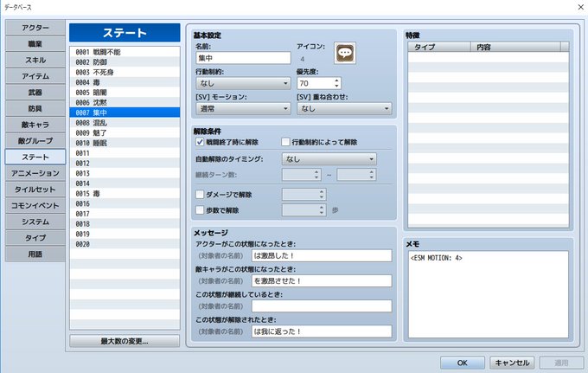This screenshot has width=588, height=373.
Task: Select state 0007 集中
Action: point(125,113)
